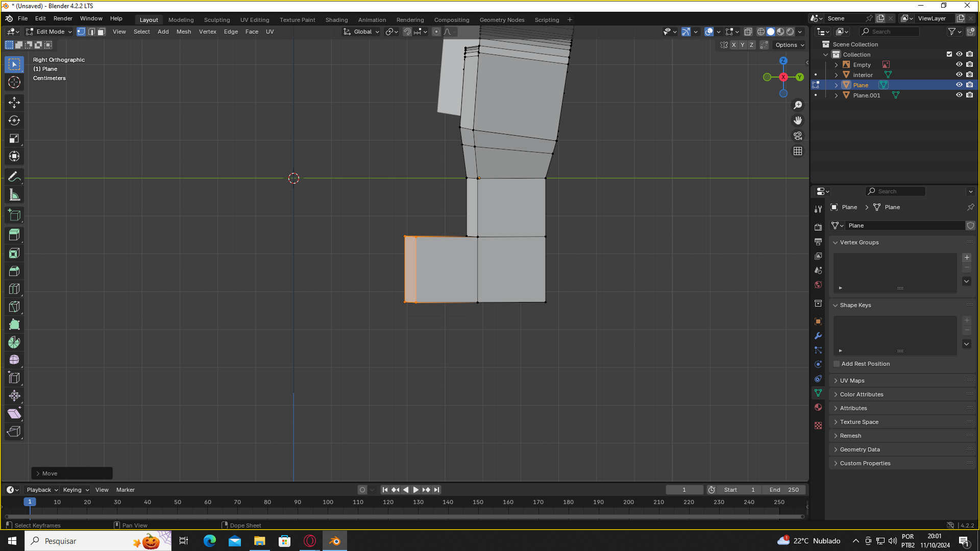The width and height of the screenshot is (980, 551).
Task: Activate the Knife tool
Action: [14, 307]
